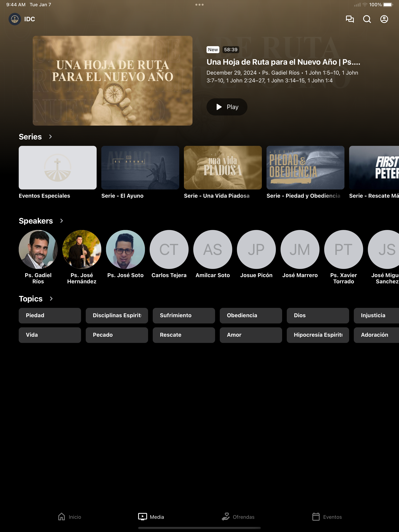The image size is (399, 532).
Task: Choose the Vida topic
Action: [x=50, y=335]
